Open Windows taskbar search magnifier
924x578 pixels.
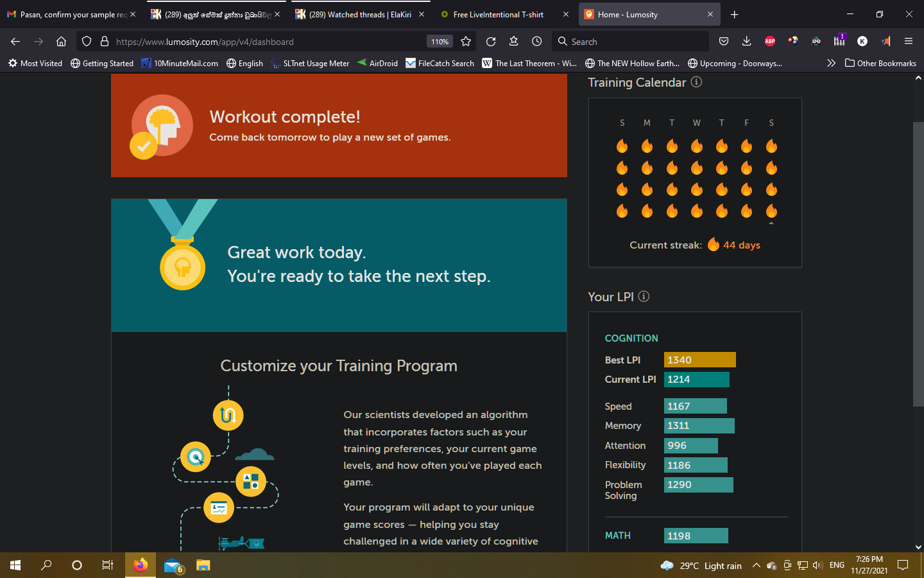point(46,565)
